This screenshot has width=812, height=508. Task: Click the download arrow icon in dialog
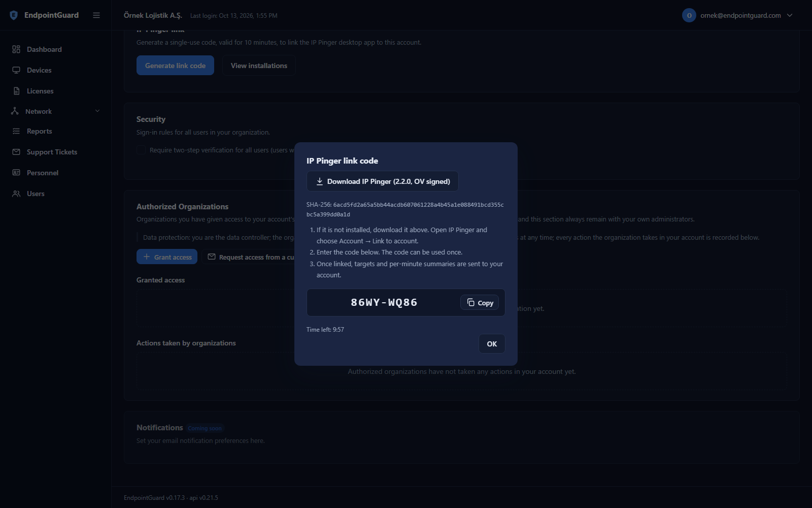(x=320, y=181)
